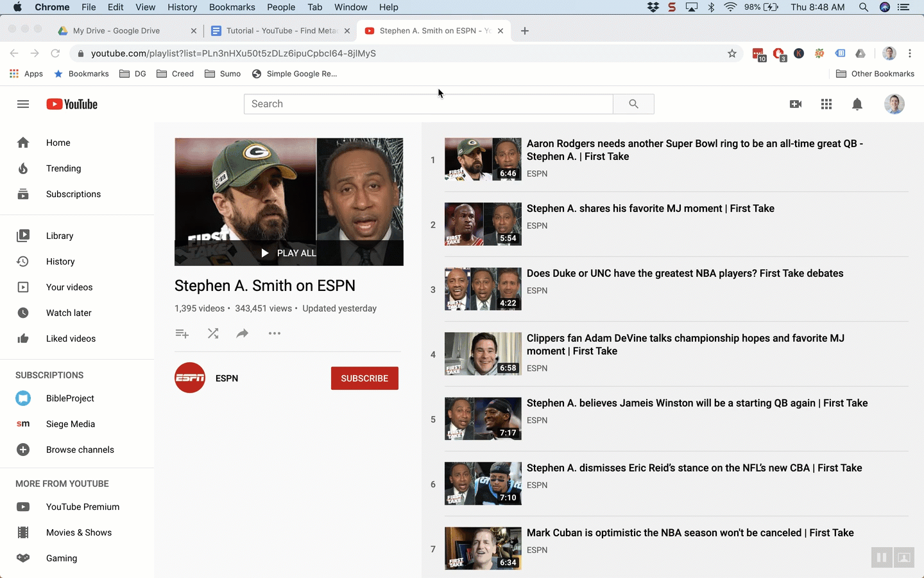Open the Adam DeVine video thumbnail
The image size is (924, 578).
pyautogui.click(x=483, y=354)
